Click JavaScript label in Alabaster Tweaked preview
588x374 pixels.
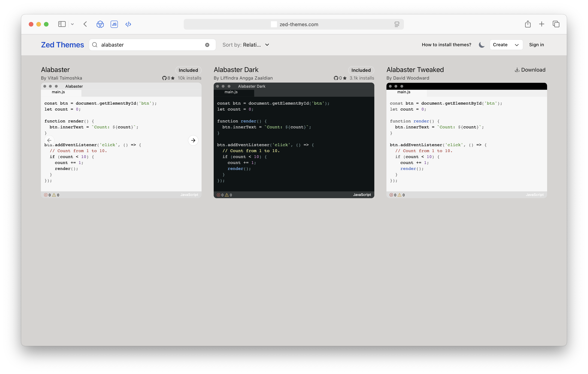[x=535, y=195]
